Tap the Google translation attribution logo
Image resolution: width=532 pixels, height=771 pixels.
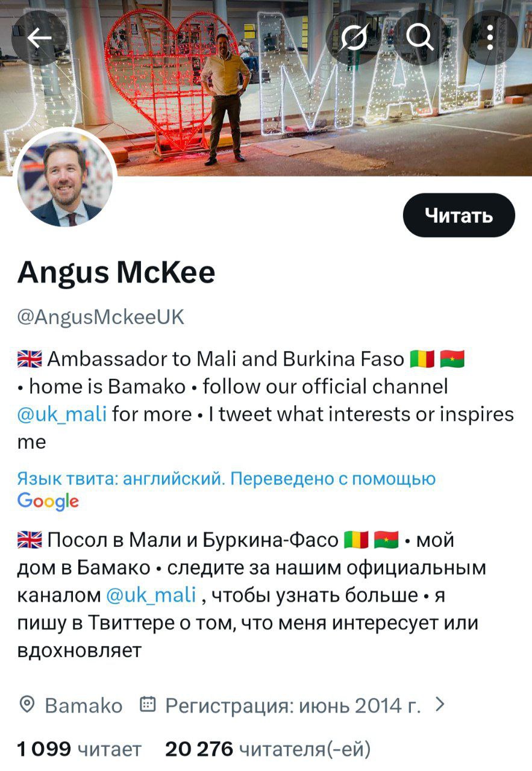tap(48, 501)
